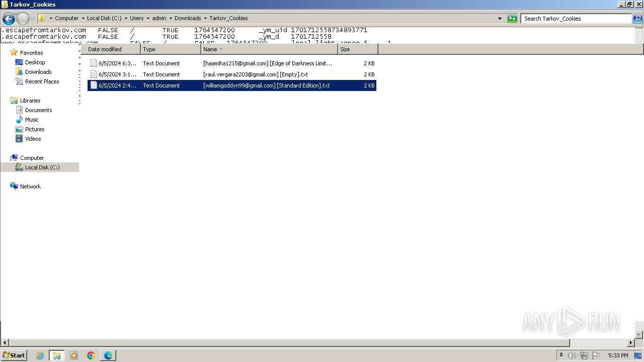Open Desktop under Favorites
This screenshot has height=362, width=644.
click(x=35, y=62)
